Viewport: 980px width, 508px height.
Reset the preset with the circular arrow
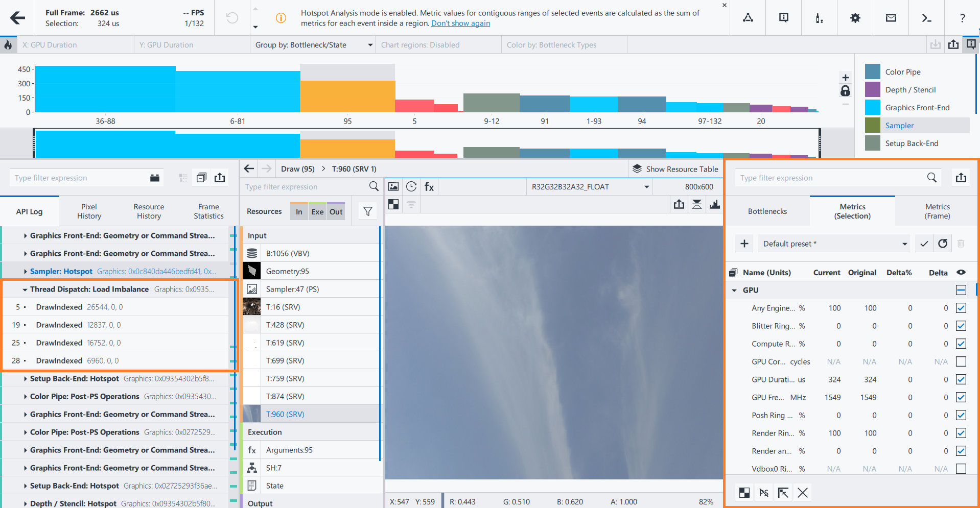coord(943,244)
